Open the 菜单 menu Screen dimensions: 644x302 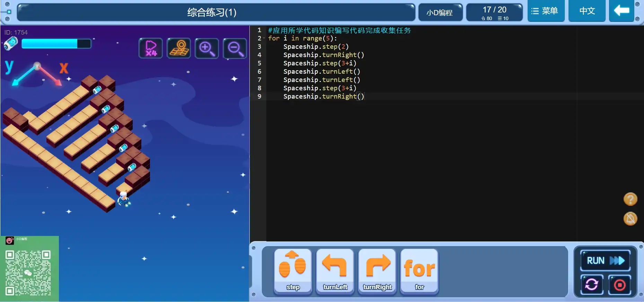[546, 11]
